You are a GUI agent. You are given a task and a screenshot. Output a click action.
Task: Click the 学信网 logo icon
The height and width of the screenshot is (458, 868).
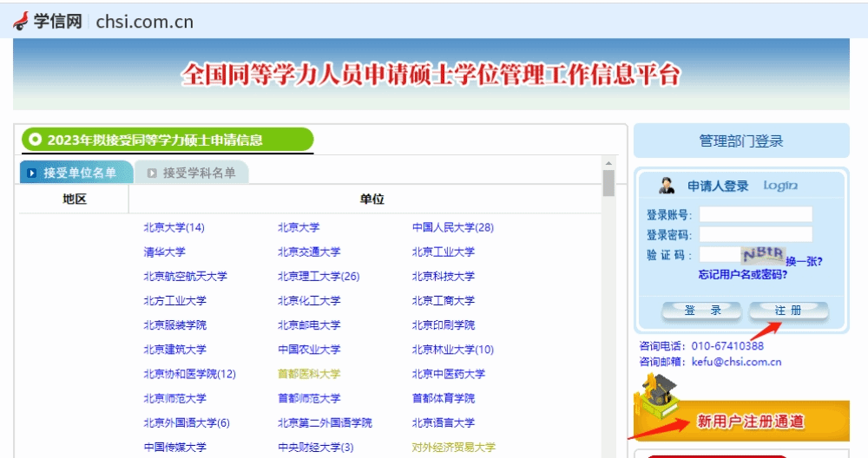(21, 21)
